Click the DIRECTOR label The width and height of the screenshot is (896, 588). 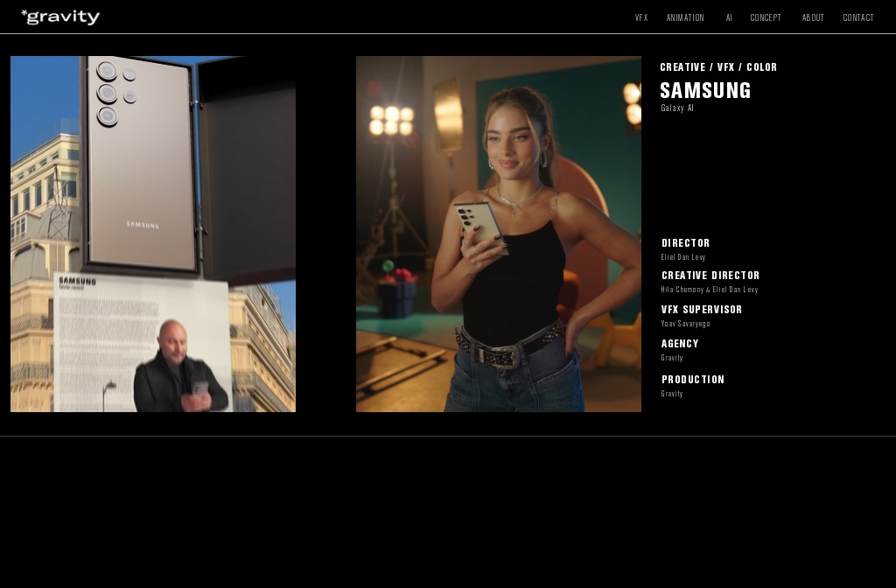(685, 243)
